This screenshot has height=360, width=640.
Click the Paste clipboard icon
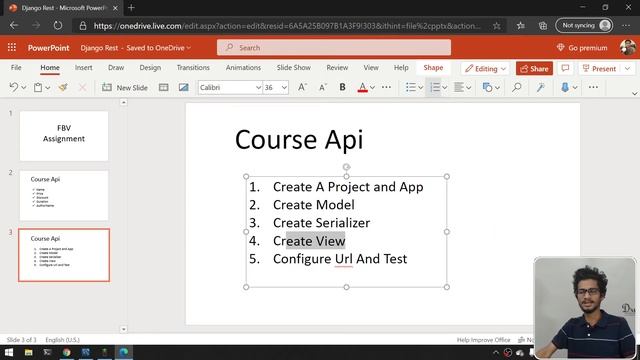coord(38,87)
